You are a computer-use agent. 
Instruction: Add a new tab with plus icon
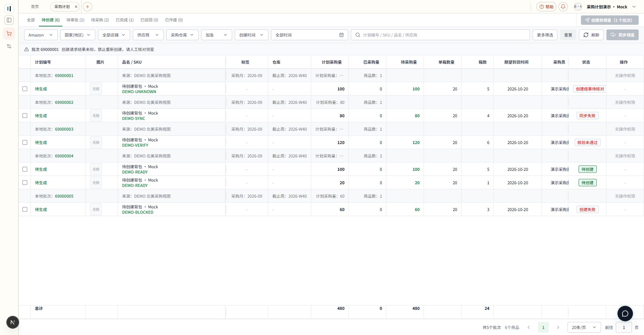tap(87, 7)
